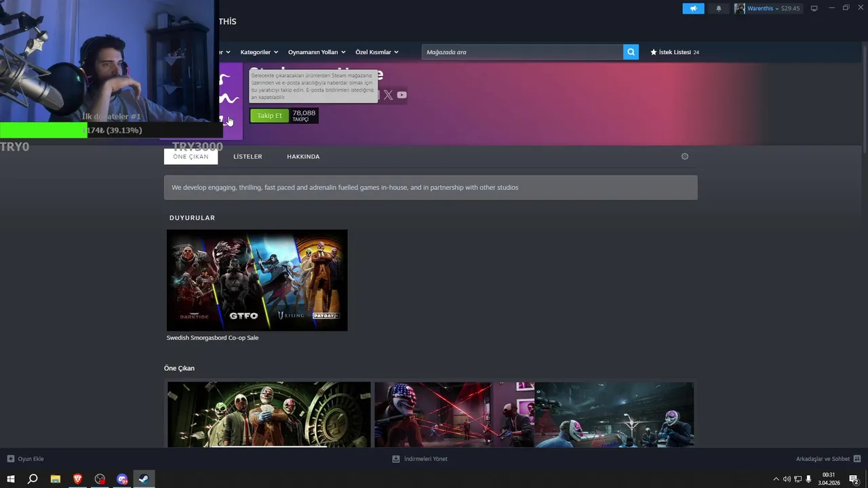
Task: Click the Warenthis profile avatar
Action: click(x=739, y=8)
